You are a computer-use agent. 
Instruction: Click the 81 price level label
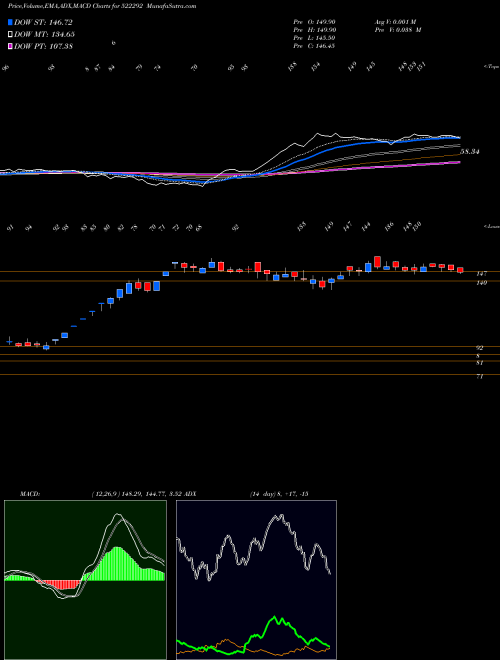click(479, 362)
